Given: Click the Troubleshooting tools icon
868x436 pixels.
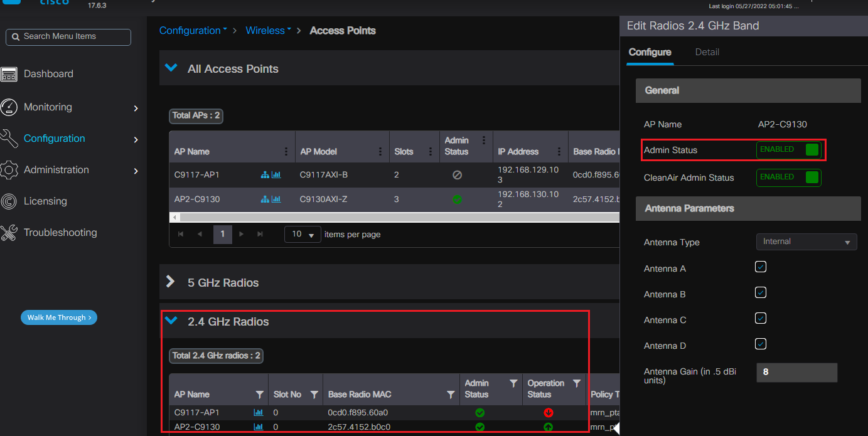Looking at the screenshot, I should coord(9,233).
